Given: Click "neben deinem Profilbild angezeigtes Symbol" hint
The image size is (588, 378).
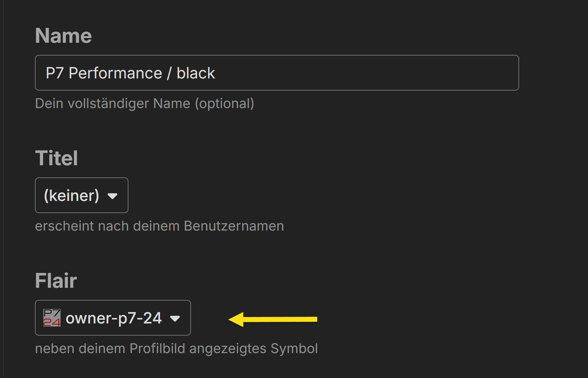Looking at the screenshot, I should [x=176, y=349].
